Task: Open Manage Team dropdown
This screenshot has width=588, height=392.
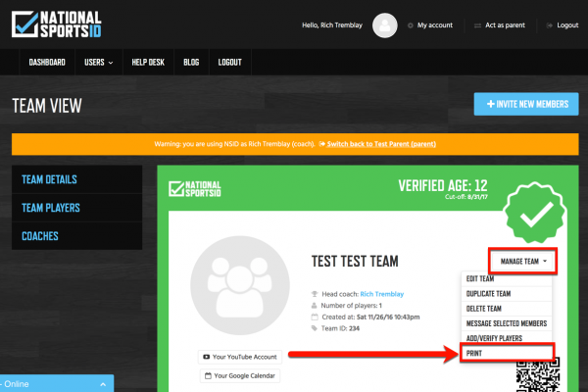Action: pyautogui.click(x=522, y=261)
